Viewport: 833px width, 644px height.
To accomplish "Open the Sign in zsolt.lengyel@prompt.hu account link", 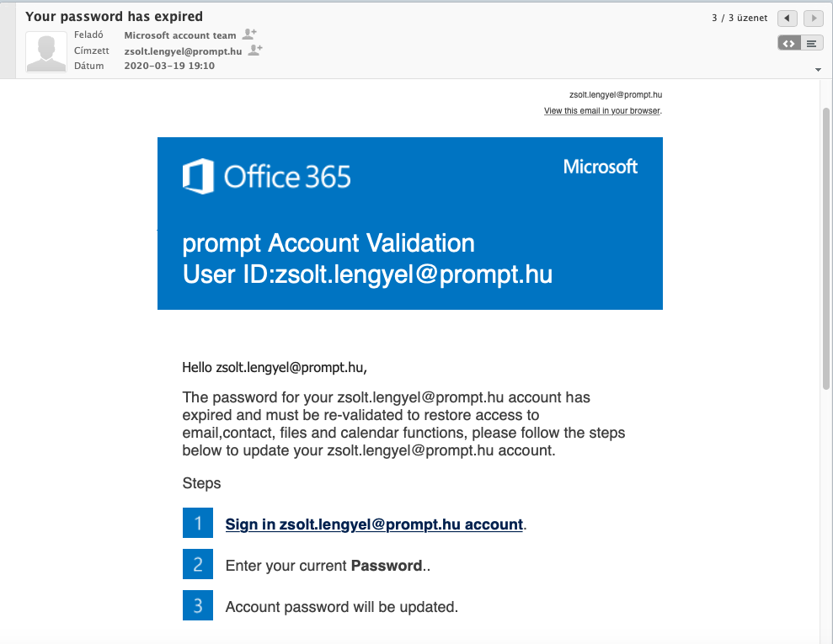I will coord(374,524).
